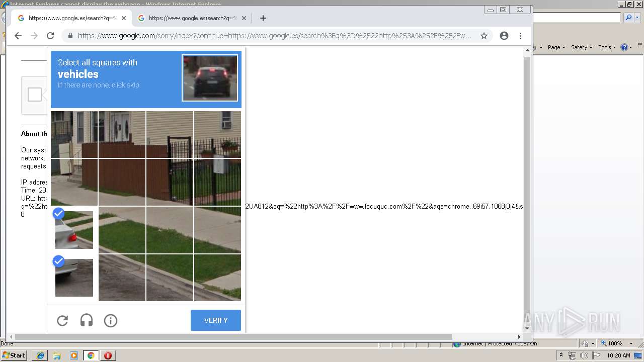Select the tile with window air conditioner
Screen dimensions: 644x362
(217, 134)
